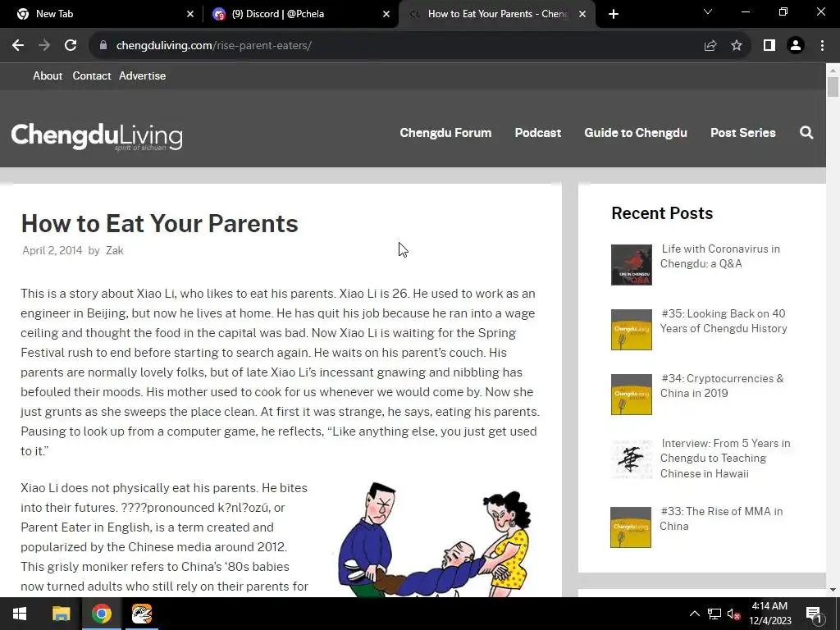Viewport: 840px width, 630px height.
Task: Click the ChengduLiving site logo
Action: 97,136
